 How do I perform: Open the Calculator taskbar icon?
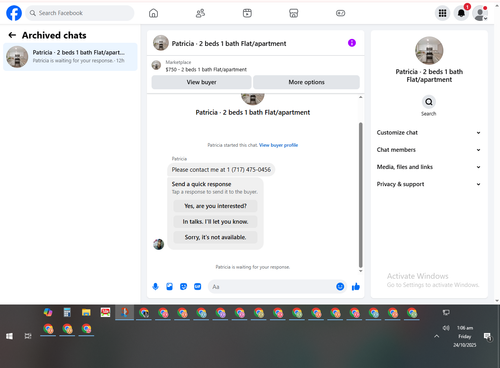tap(67, 313)
